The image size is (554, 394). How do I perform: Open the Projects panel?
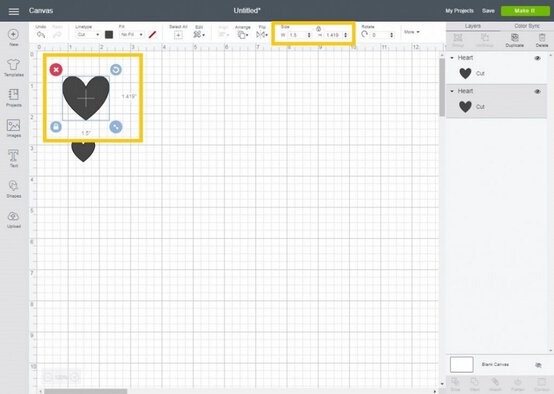click(x=13, y=95)
